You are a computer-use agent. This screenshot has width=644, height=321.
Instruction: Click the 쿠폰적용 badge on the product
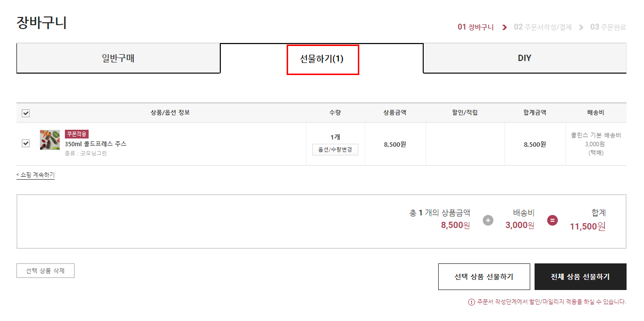pos(77,134)
